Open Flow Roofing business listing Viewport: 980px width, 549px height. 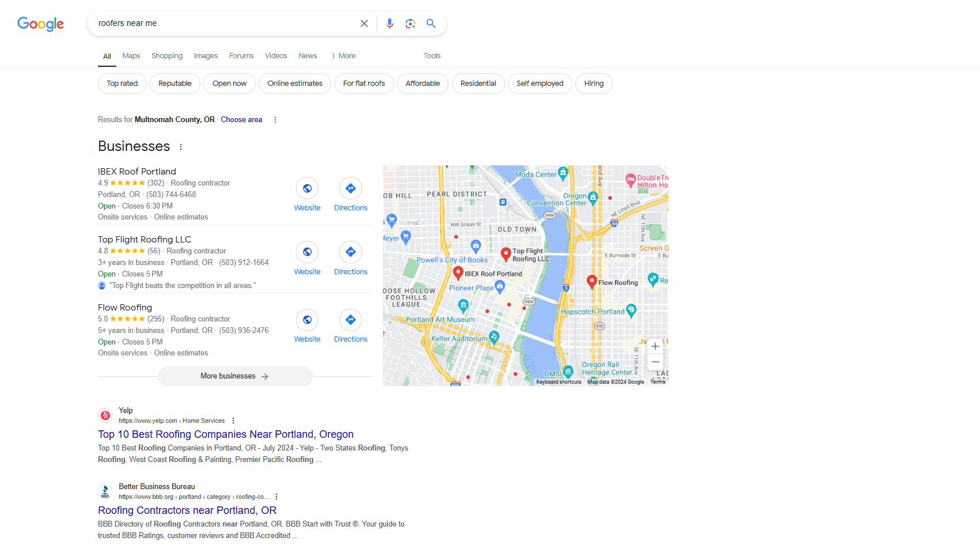pos(125,308)
